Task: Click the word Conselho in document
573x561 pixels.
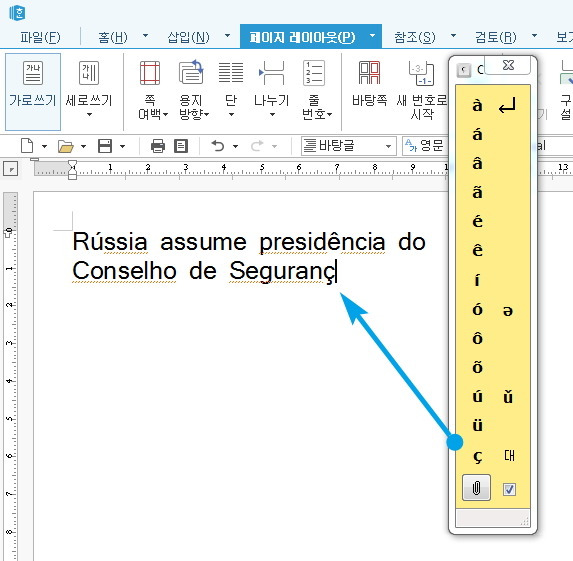Action: click(x=124, y=271)
